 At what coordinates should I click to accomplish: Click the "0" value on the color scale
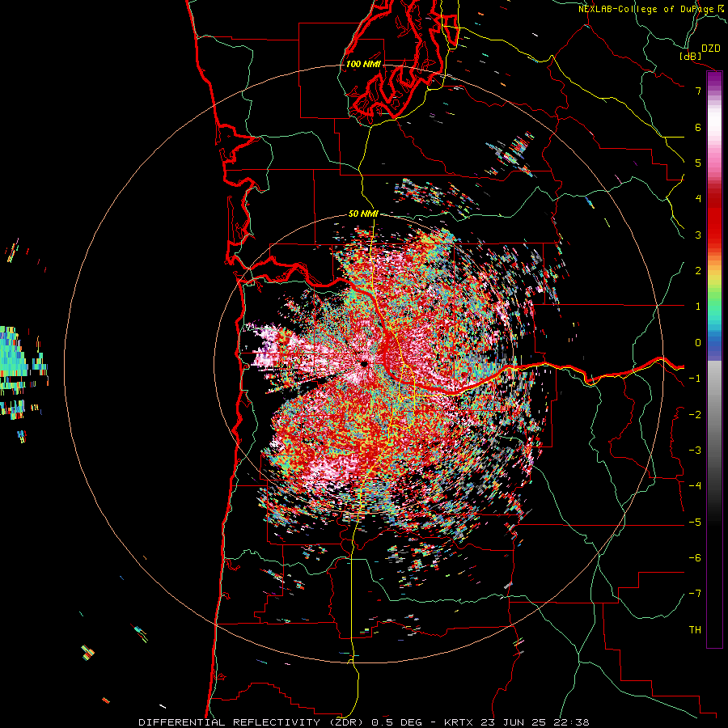(x=698, y=343)
